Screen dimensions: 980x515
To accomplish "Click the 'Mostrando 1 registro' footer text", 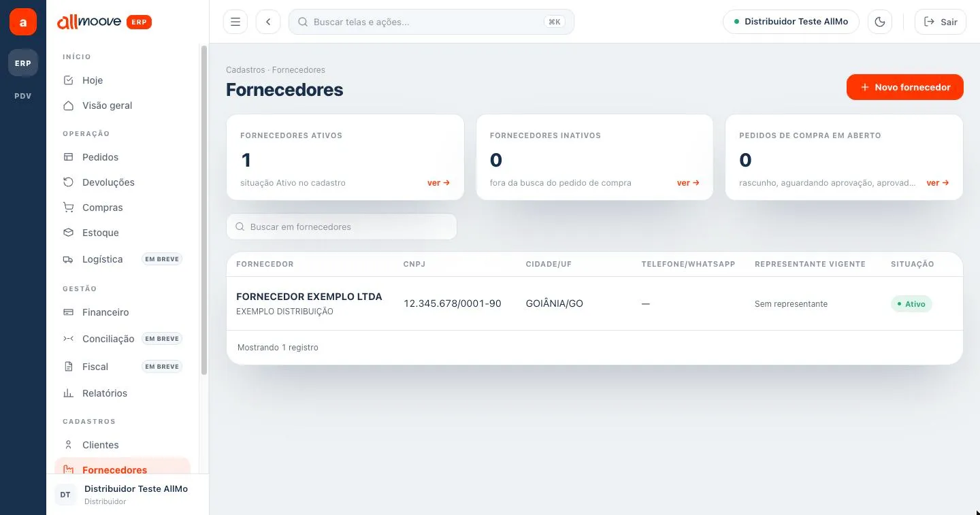I will [278, 348].
